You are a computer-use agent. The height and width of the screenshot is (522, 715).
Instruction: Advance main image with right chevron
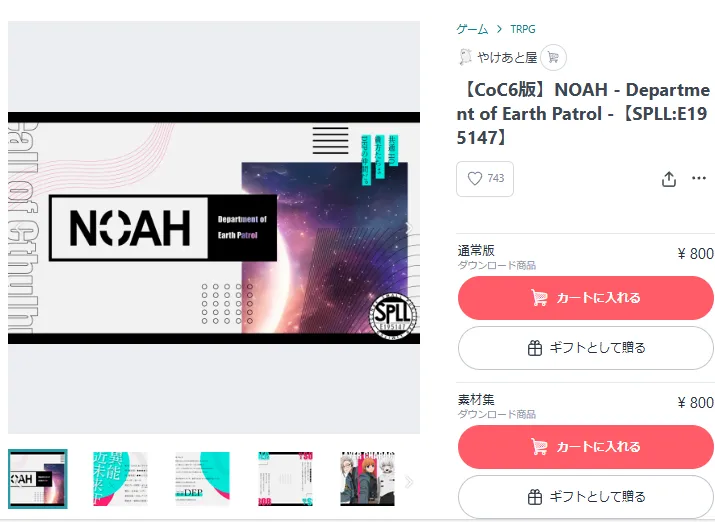[409, 228]
